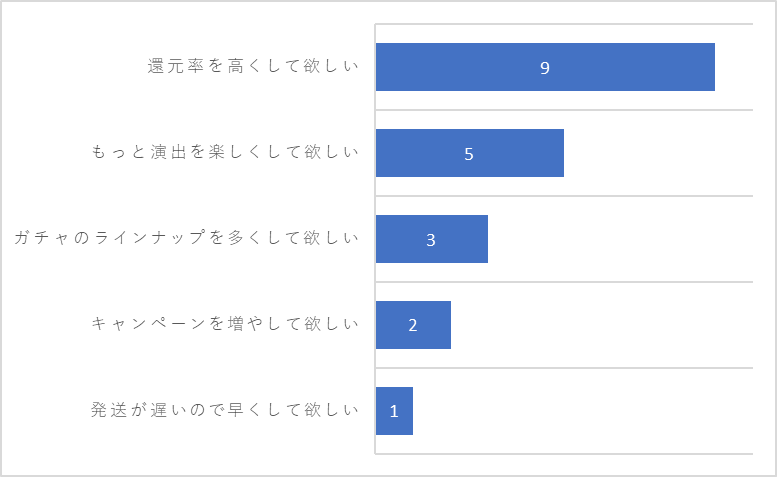Click the data label 3

click(x=431, y=240)
